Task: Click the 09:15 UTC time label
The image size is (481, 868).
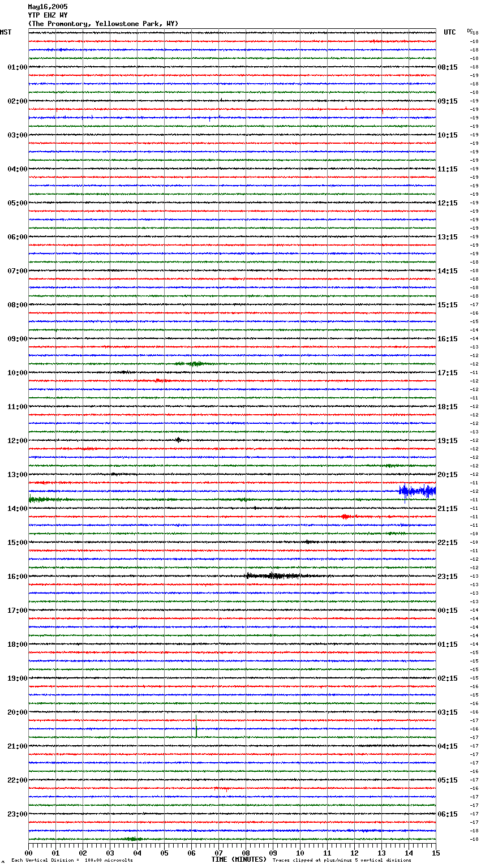Action: click(x=448, y=101)
